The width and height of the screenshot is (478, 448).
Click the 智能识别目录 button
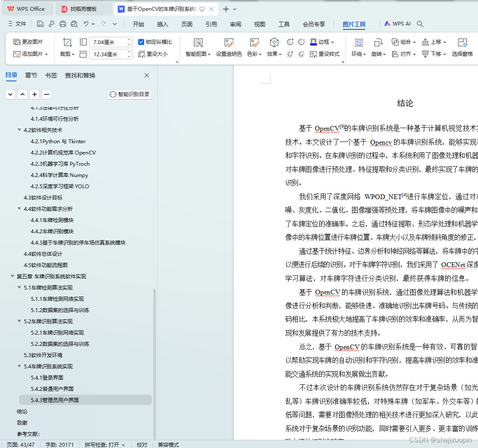point(129,94)
